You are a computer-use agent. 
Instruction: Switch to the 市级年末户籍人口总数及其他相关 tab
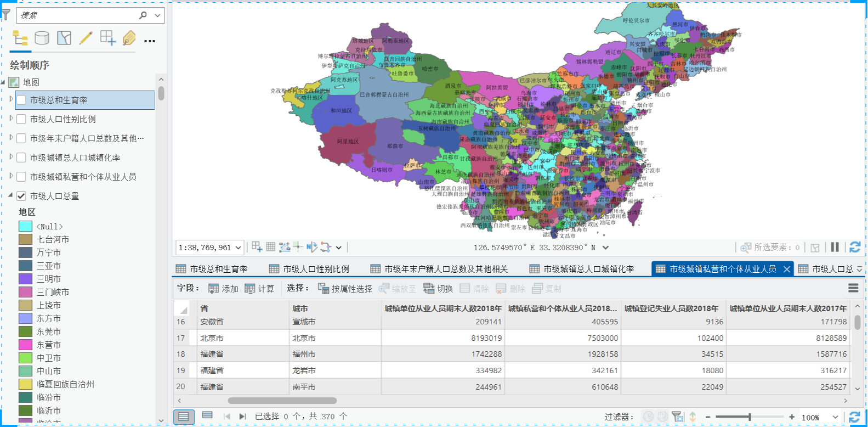click(439, 269)
